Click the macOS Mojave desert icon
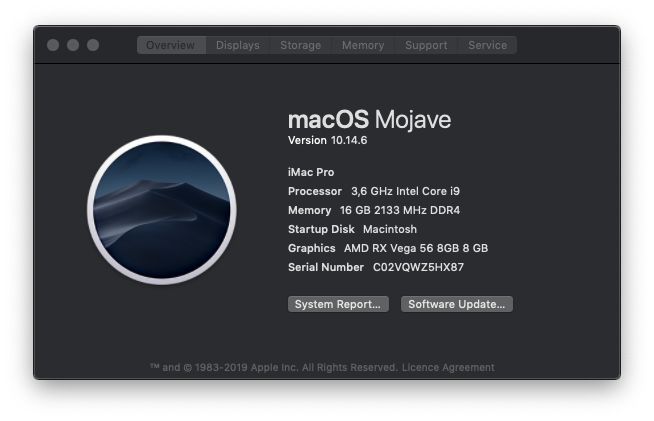654x421 pixels. coord(162,210)
